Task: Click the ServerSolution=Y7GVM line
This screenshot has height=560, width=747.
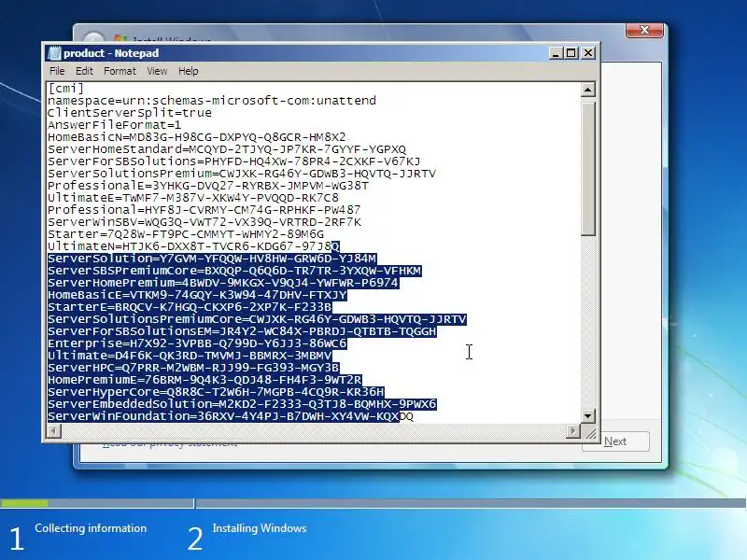Action: pyautogui.click(x=212, y=259)
